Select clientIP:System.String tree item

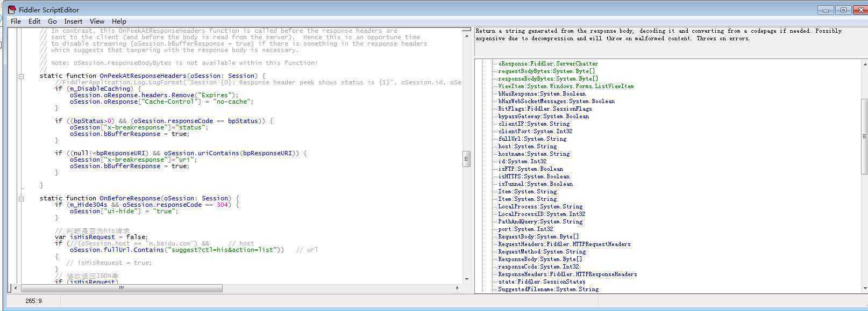point(533,124)
